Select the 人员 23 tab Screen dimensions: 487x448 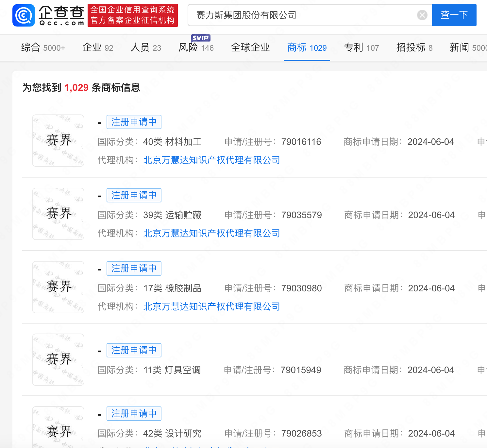pos(145,48)
